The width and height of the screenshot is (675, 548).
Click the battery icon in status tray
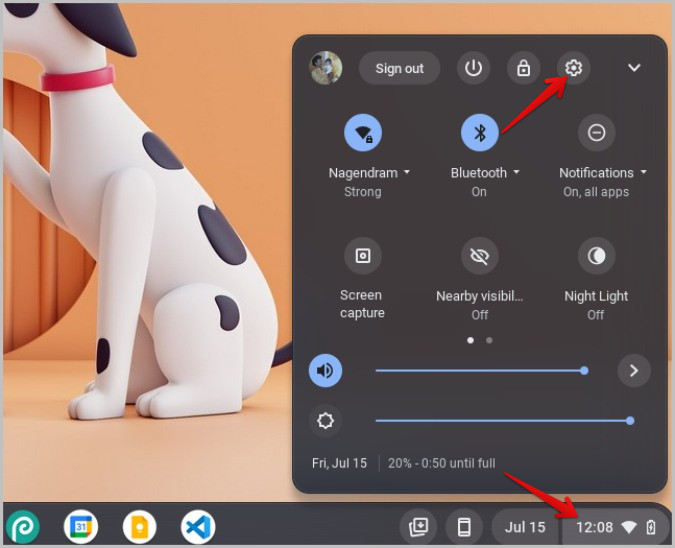[651, 527]
